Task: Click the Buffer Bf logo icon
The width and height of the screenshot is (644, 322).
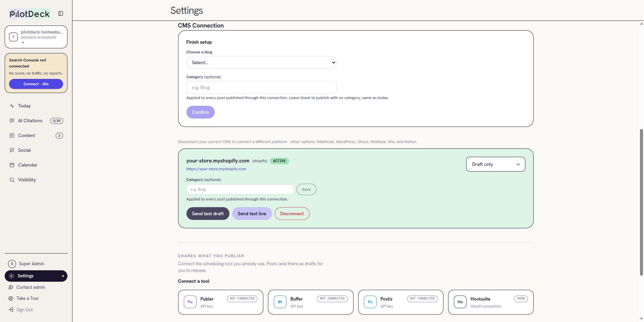Action: pos(280,302)
